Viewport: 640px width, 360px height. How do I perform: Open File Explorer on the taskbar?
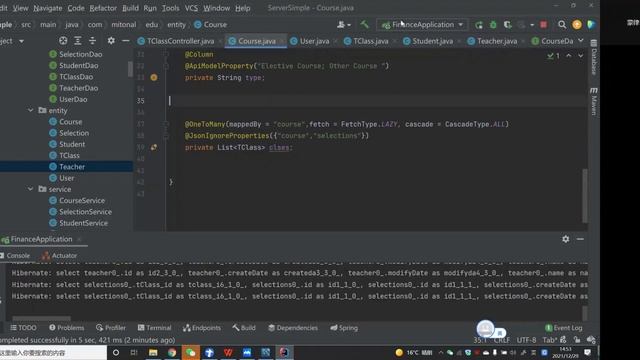tap(153, 353)
